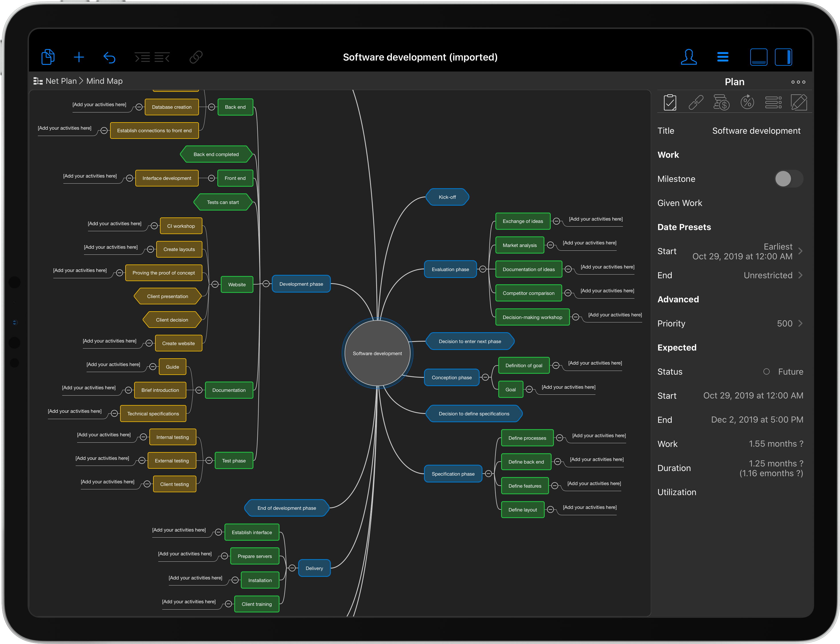Image resolution: width=840 pixels, height=644 pixels.
Task: Collapse the Conception phase branch
Action: tap(485, 378)
